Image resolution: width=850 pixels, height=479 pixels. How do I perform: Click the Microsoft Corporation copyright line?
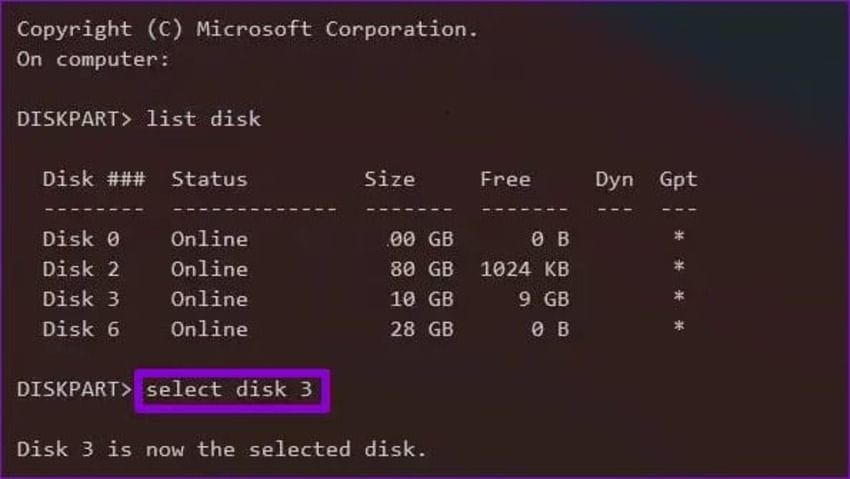coord(247,29)
